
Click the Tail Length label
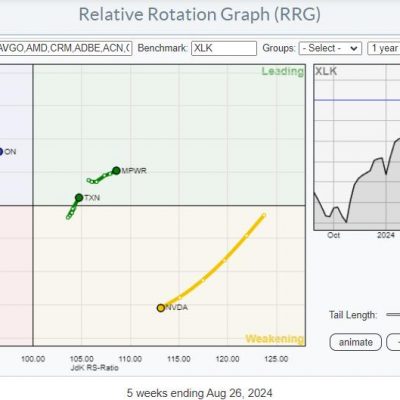353,315
